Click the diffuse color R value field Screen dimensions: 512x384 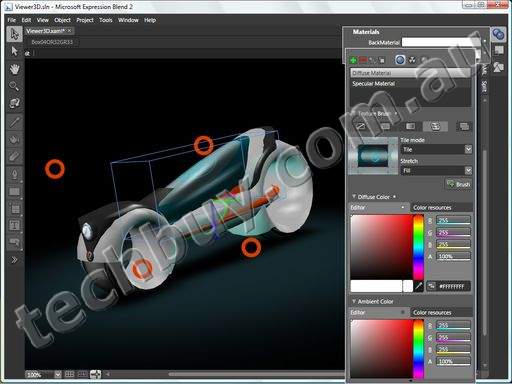click(x=453, y=220)
